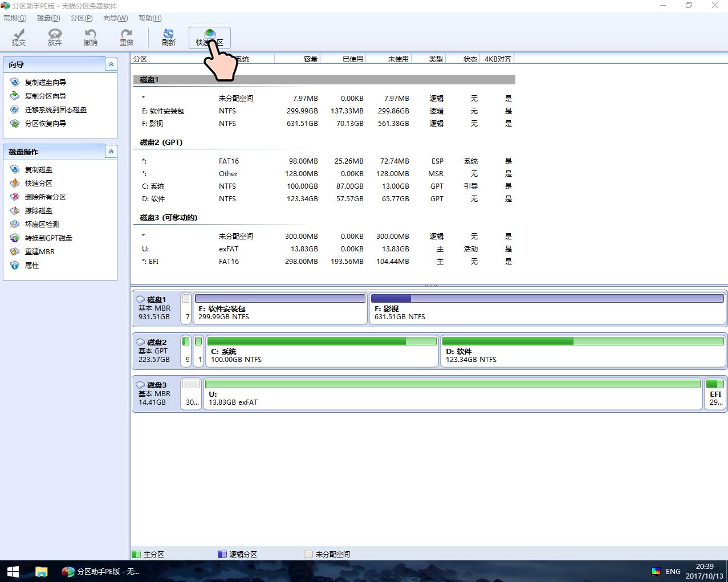Click File Explorer icon on the taskbar
The width and height of the screenshot is (728, 582).
(41, 571)
